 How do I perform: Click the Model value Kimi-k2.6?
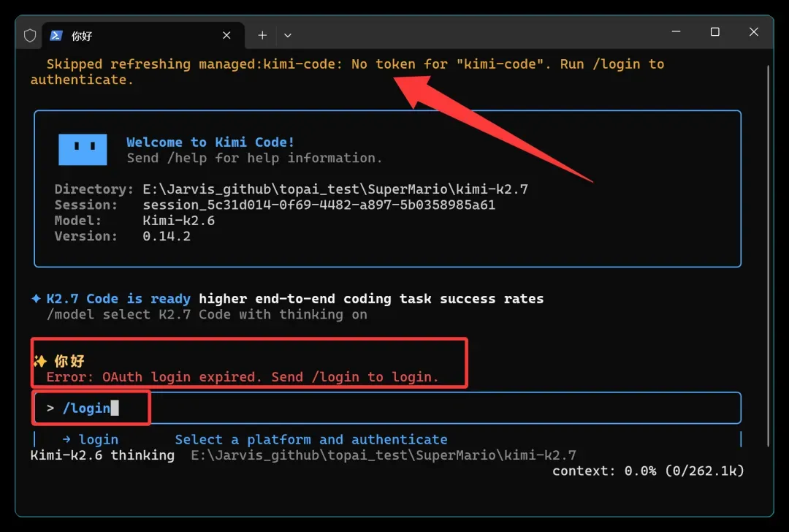pyautogui.click(x=179, y=221)
